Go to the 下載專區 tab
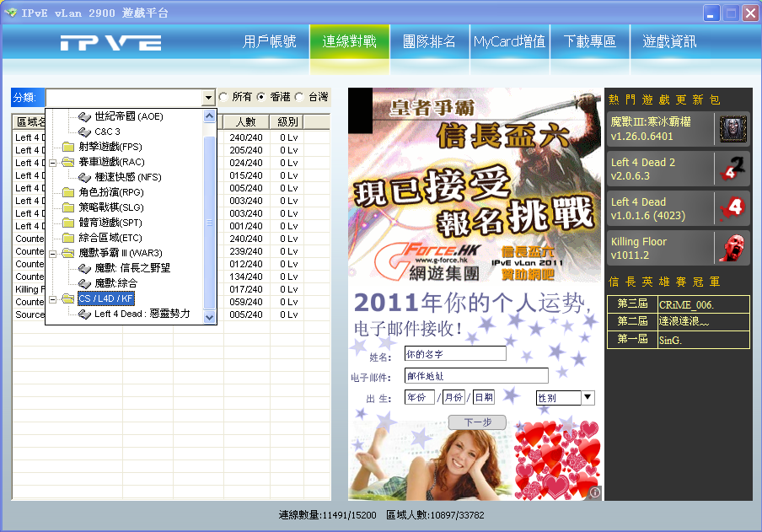762x532 pixels. [x=590, y=42]
